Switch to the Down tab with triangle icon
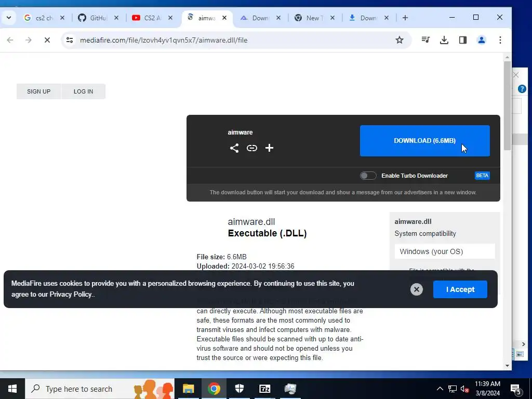This screenshot has height=399, width=532. click(x=261, y=18)
